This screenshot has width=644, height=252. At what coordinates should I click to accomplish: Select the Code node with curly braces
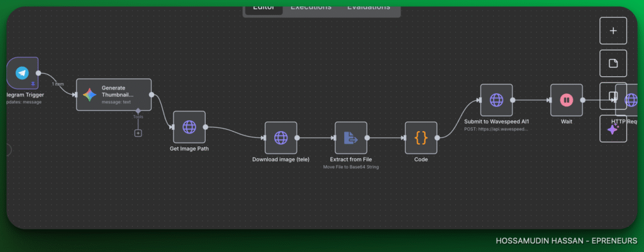(x=421, y=137)
